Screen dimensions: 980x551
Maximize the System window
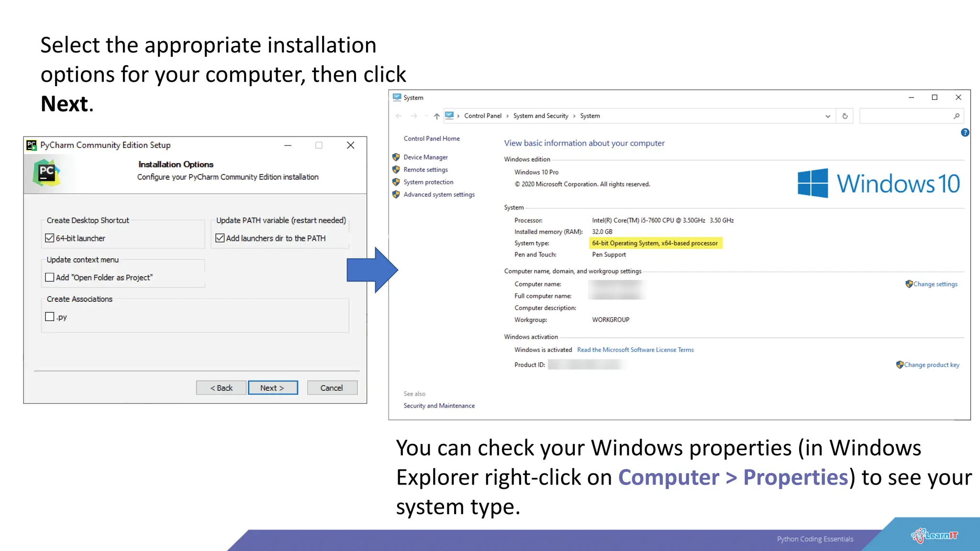point(935,98)
